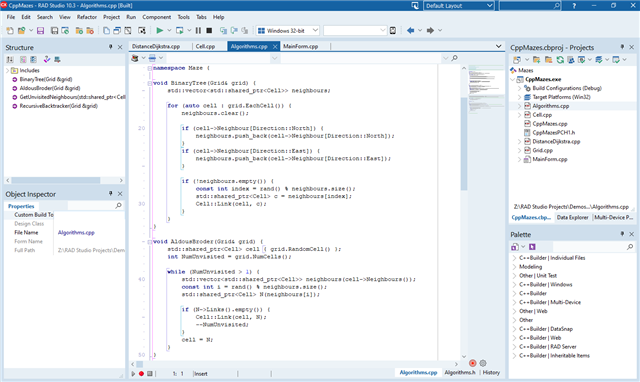
Task: Click the IDE search field in title bar
Action: pyautogui.click(x=529, y=6)
